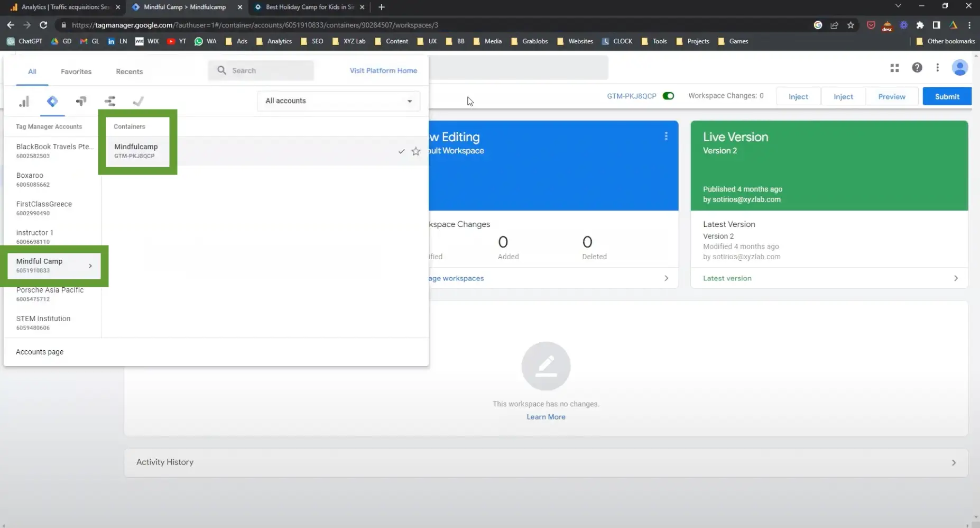
Task: Click the Preview button
Action: [x=892, y=96]
